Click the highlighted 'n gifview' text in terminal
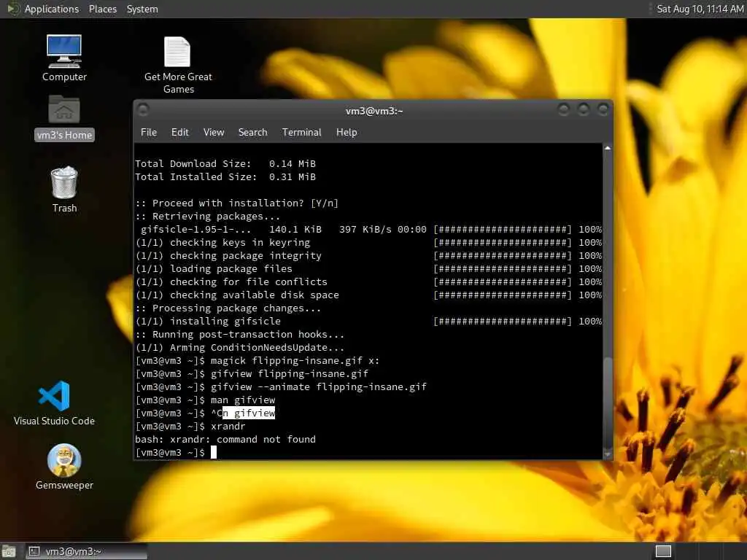Screen dimensions: 747x560 click(249, 413)
